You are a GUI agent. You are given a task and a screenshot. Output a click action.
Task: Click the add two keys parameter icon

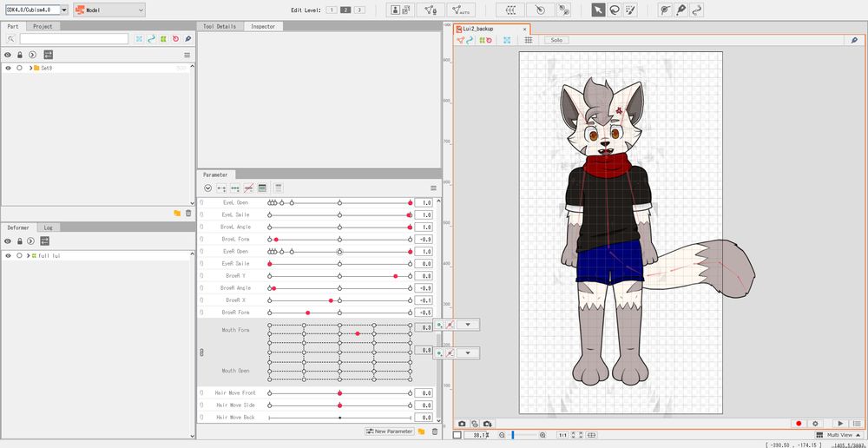[x=221, y=188]
